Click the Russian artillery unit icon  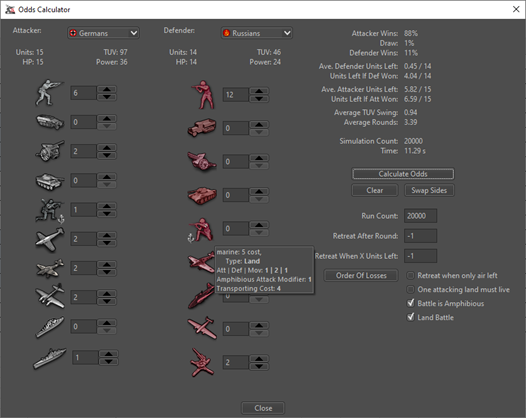(202, 161)
